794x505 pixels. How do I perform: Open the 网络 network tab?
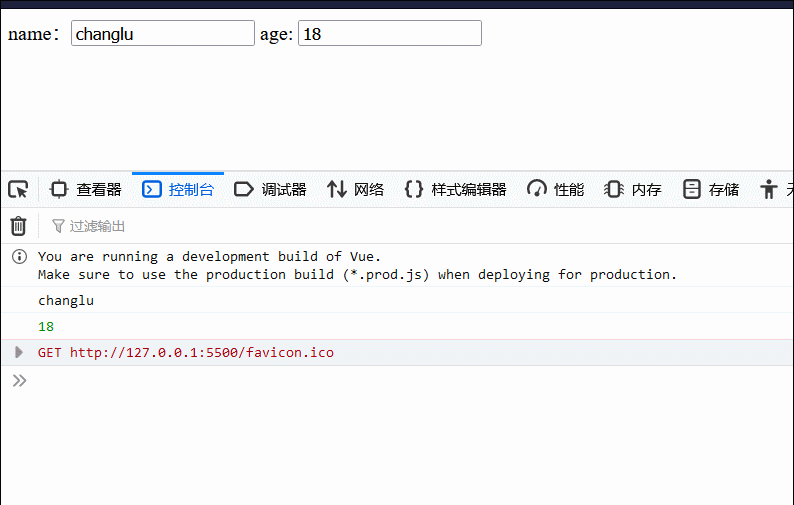pos(355,189)
